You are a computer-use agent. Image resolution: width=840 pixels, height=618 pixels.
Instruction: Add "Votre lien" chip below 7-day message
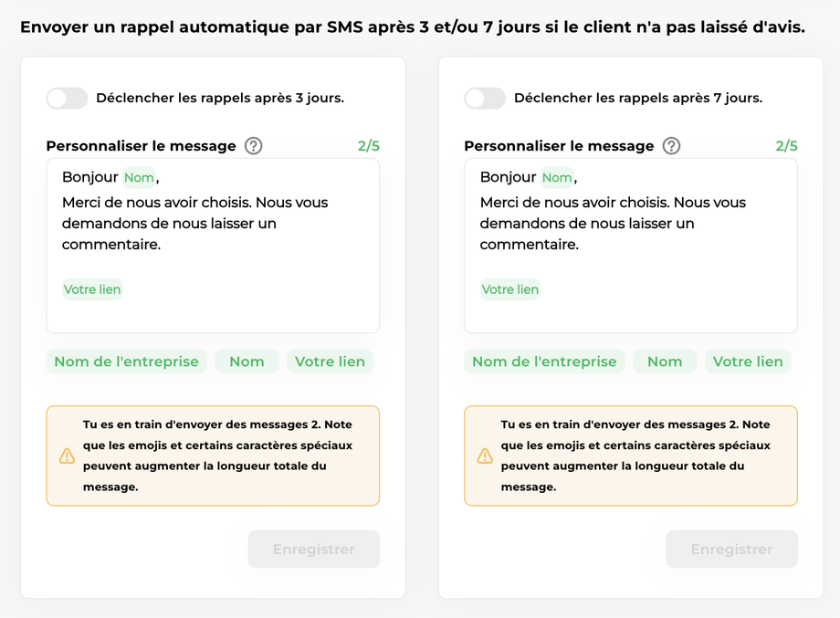tap(748, 361)
